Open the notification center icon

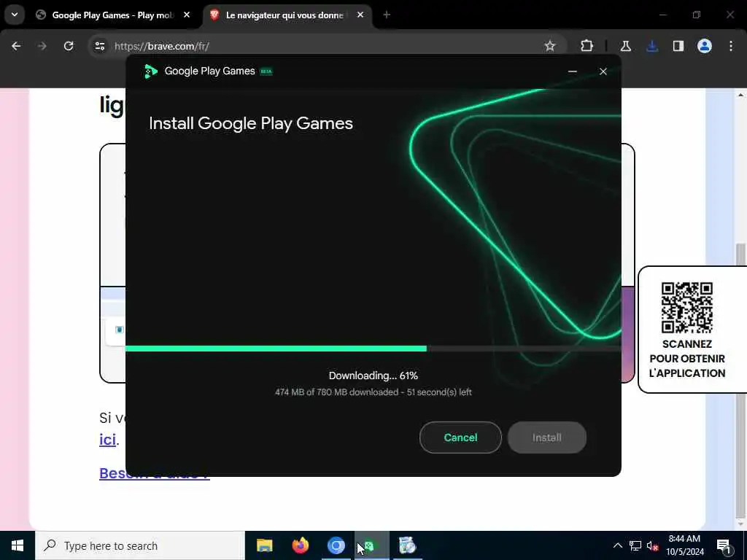[x=724, y=545]
